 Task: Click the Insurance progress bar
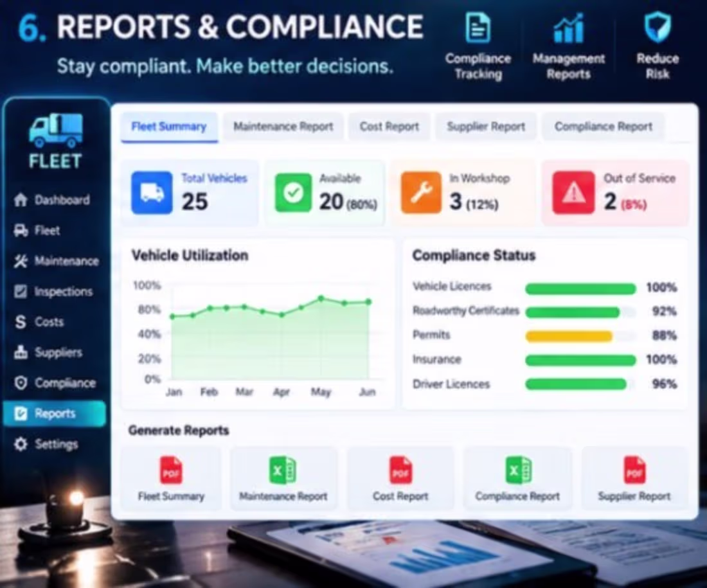coord(581,360)
